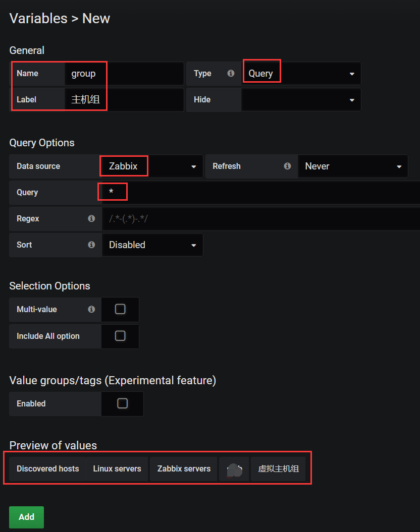Open the Sort dropdown showing Disabled
This screenshot has width=420, height=532.
coord(152,245)
